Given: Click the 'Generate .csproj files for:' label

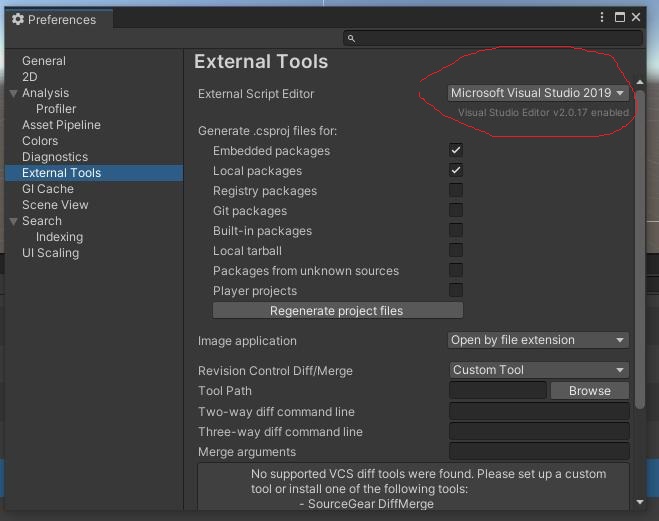Looking at the screenshot, I should pyautogui.click(x=267, y=131).
